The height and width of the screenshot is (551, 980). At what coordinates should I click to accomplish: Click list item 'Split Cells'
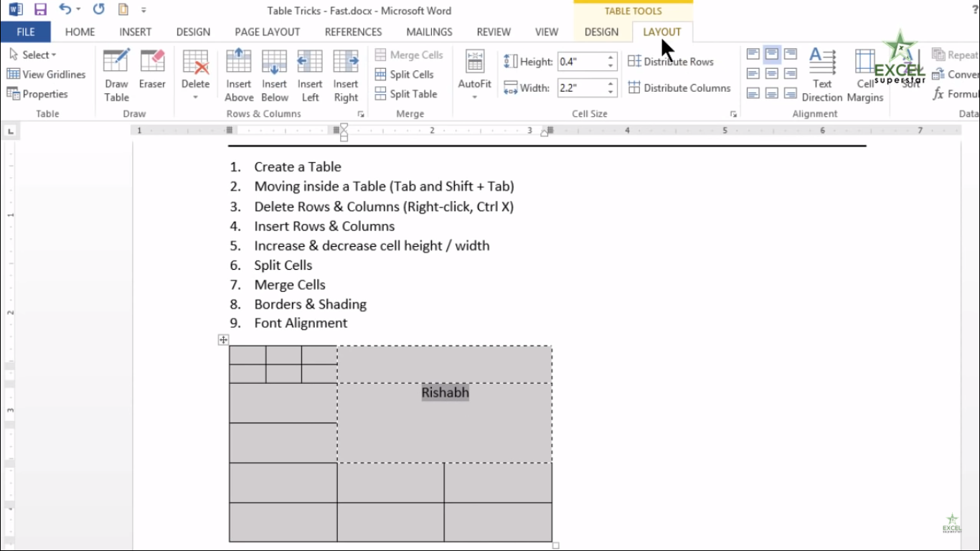(x=283, y=265)
